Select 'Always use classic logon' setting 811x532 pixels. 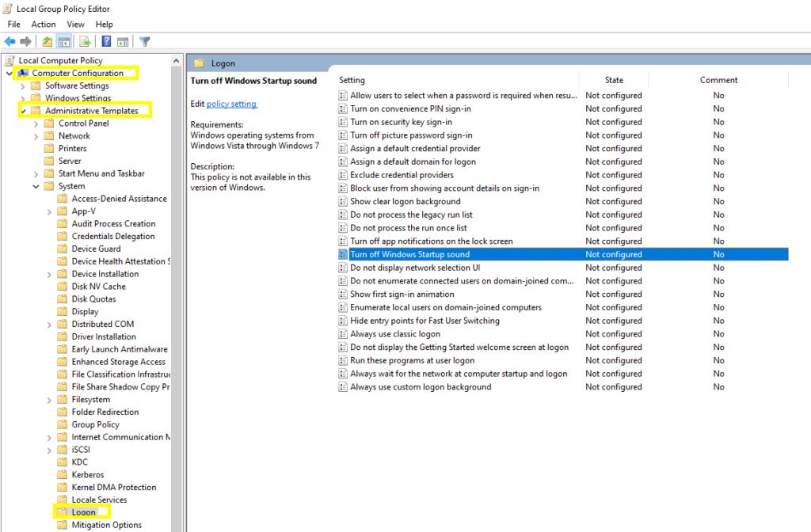pyautogui.click(x=395, y=334)
